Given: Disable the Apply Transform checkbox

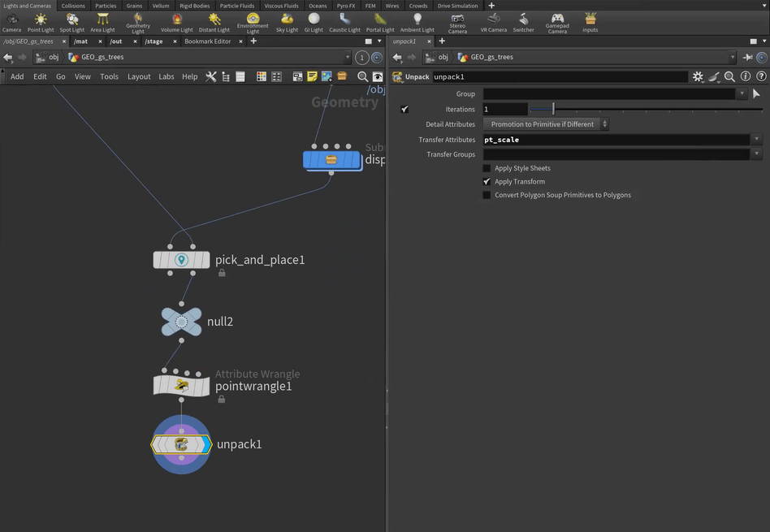Looking at the screenshot, I should [487, 182].
